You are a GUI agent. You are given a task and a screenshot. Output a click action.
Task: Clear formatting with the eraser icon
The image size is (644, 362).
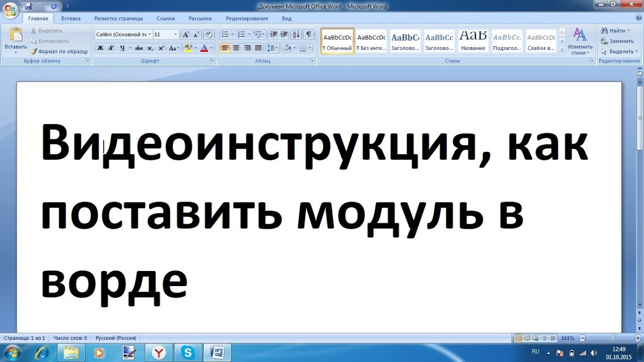(209, 34)
